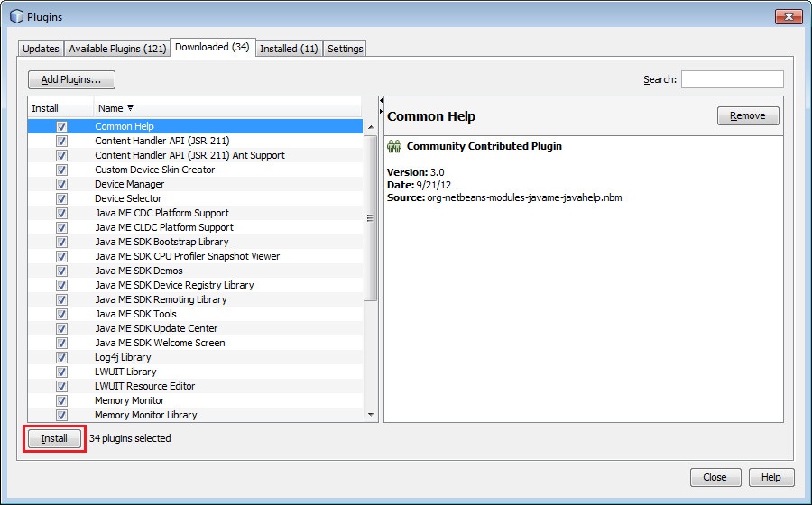Select Memory Monitor Library row
Viewport: 812px width, 505px height.
[195, 415]
